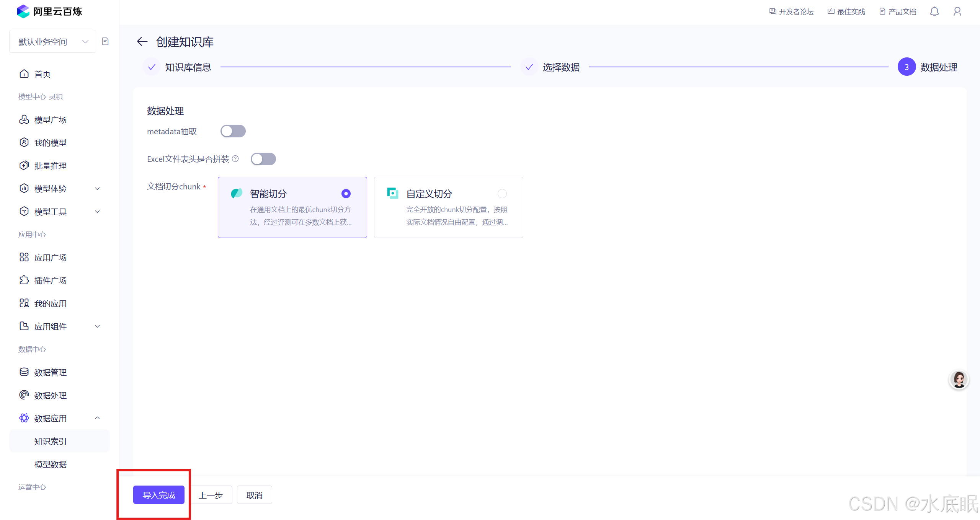This screenshot has height=520, width=980.
Task: Click the 首页 home icon in sidebar
Action: click(x=24, y=74)
